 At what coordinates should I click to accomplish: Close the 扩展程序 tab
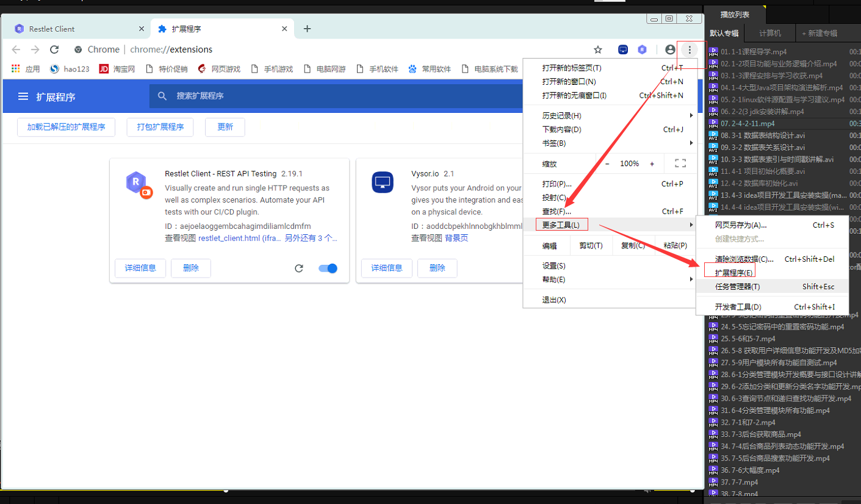tap(284, 29)
